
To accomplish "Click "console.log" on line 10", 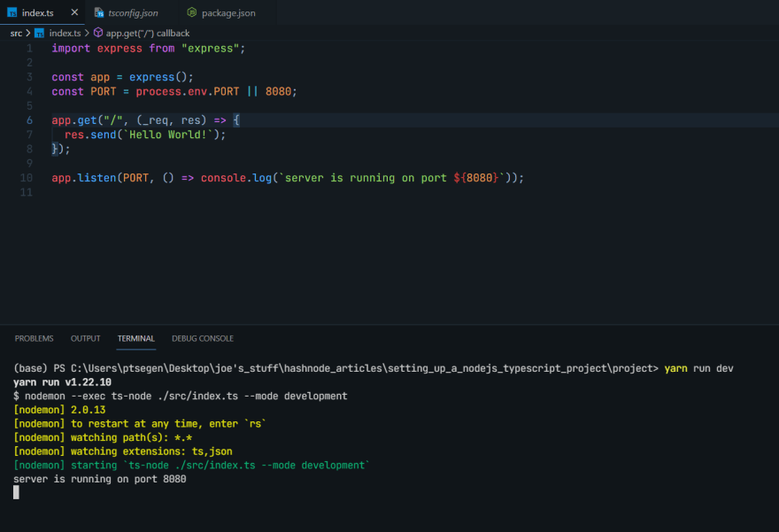I will 236,178.
